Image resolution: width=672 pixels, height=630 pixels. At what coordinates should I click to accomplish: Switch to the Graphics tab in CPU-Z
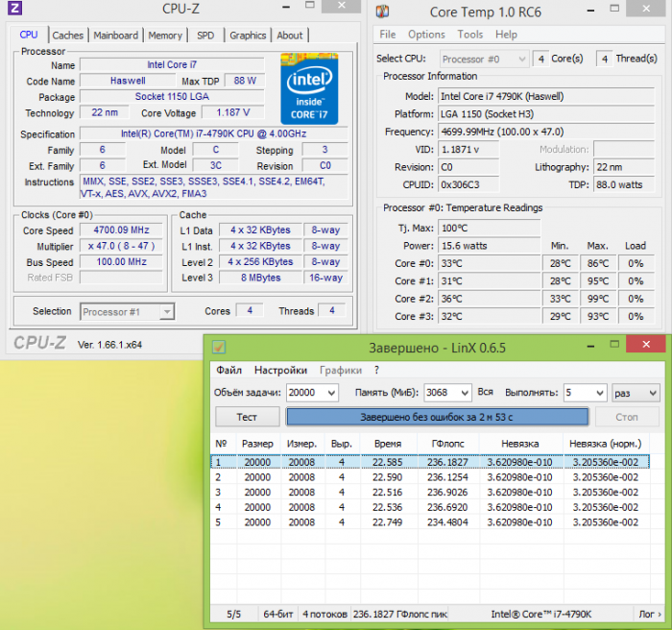248,36
